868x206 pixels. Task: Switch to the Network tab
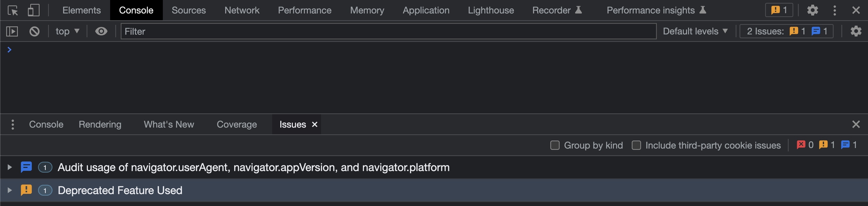(242, 10)
